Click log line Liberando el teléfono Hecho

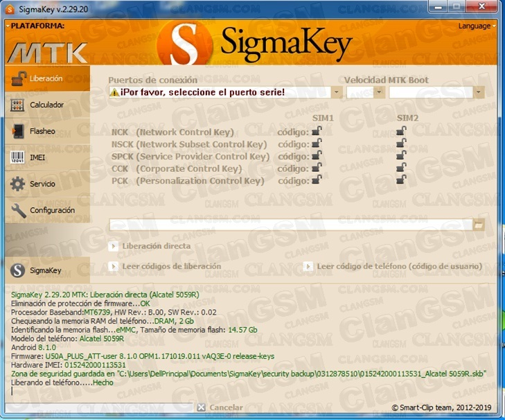pyautogui.click(x=62, y=383)
